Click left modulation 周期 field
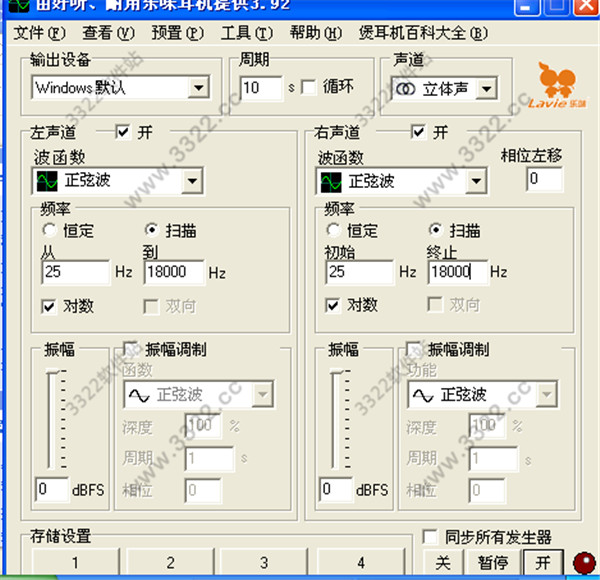 (209, 458)
